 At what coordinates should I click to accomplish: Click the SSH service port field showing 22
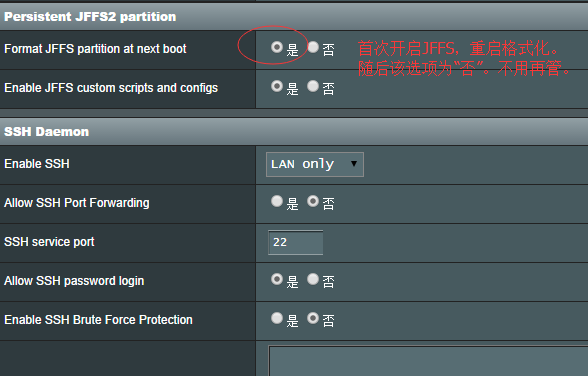click(296, 242)
